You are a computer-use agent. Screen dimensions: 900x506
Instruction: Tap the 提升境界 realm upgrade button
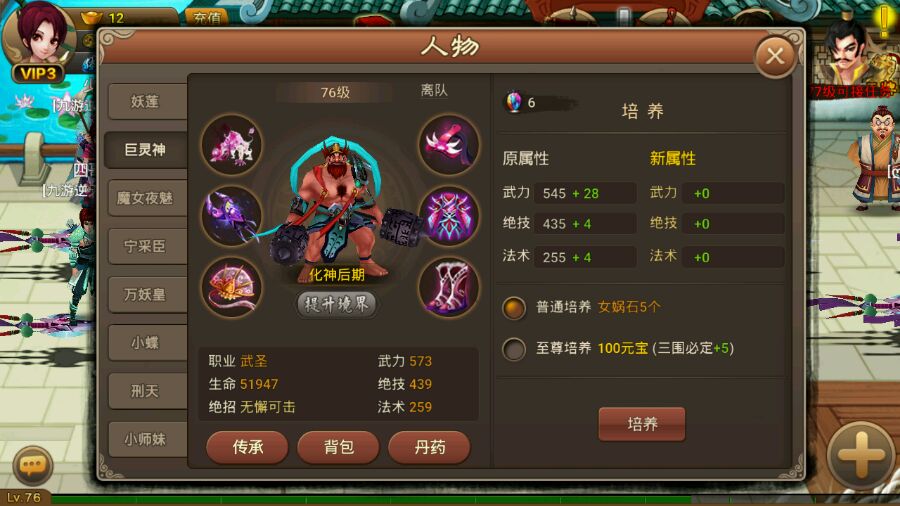[x=336, y=304]
